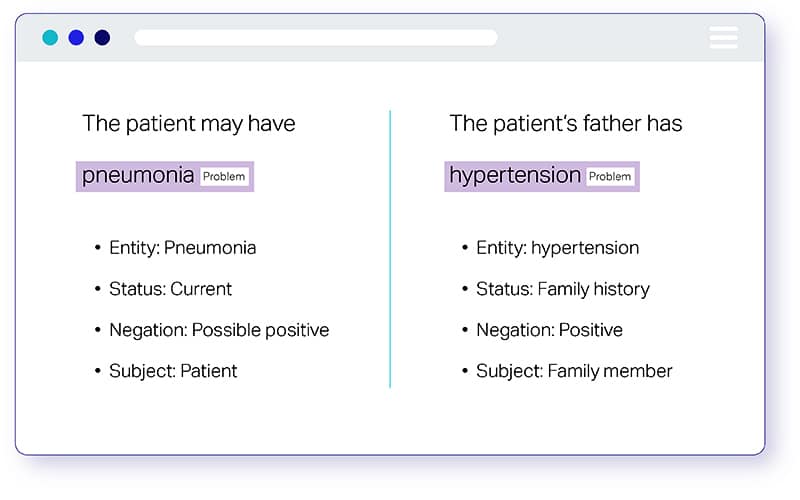Open the hamburger menu icon
The width and height of the screenshot is (800, 500).
tap(723, 37)
